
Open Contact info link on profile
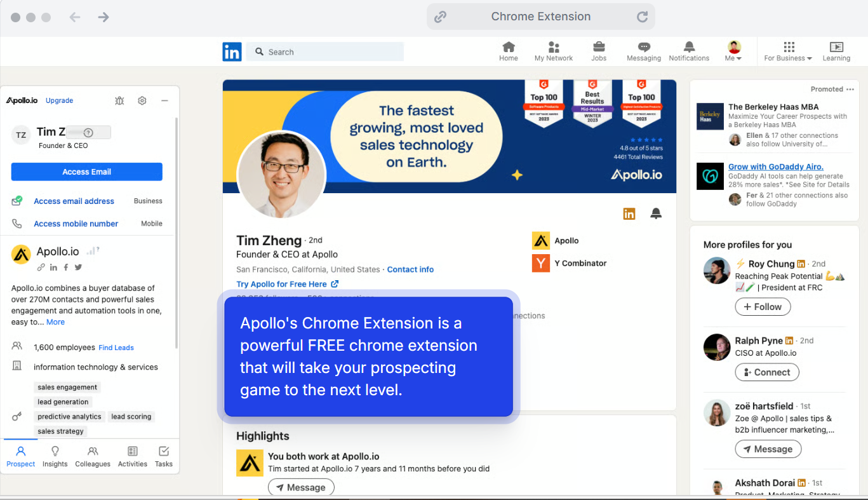410,269
